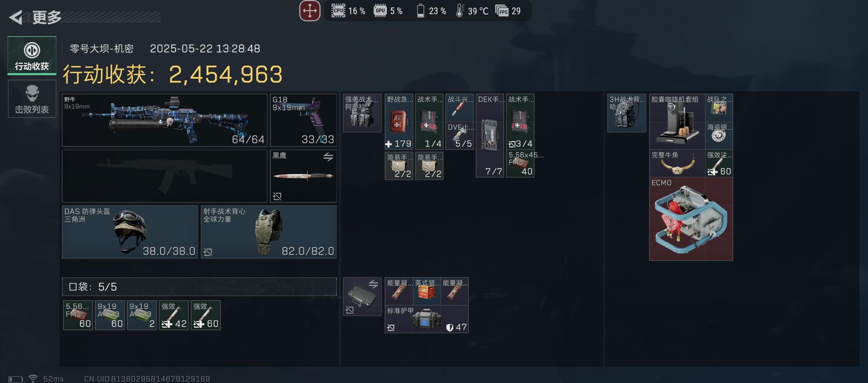Select the 射手战术背心 armor vest

[x=269, y=232]
